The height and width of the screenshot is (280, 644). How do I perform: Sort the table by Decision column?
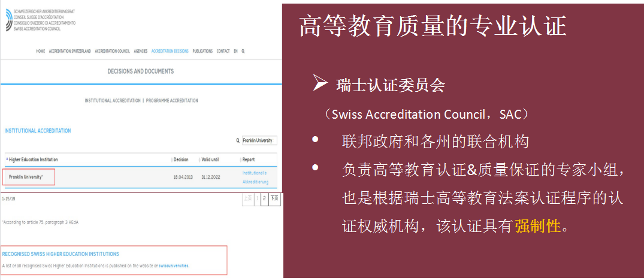point(181,160)
